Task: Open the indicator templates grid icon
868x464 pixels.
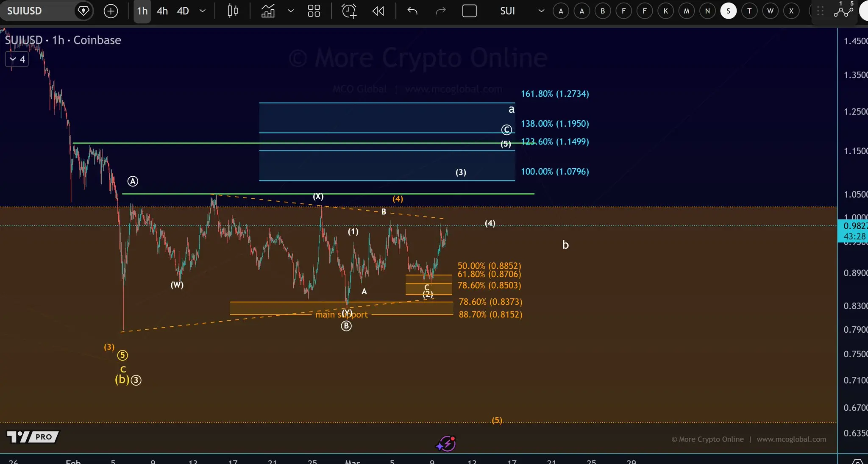Action: 314,11
